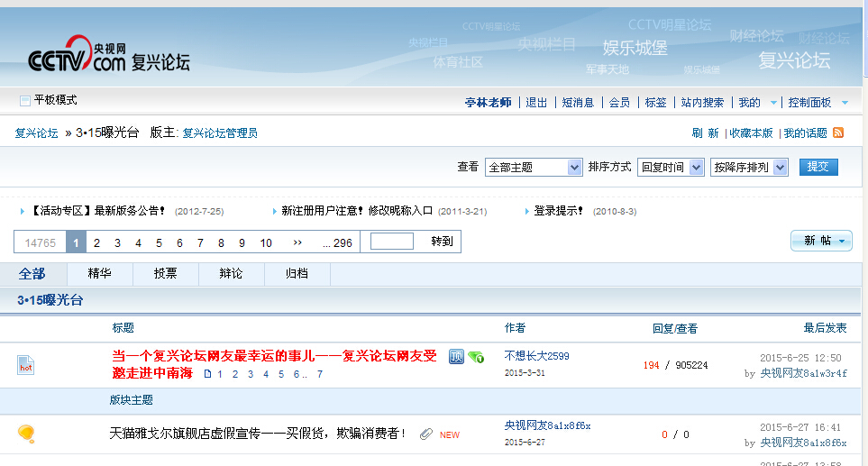Open 控制面板 control panel link
Viewport: 868px width, 466px height.
(x=810, y=103)
